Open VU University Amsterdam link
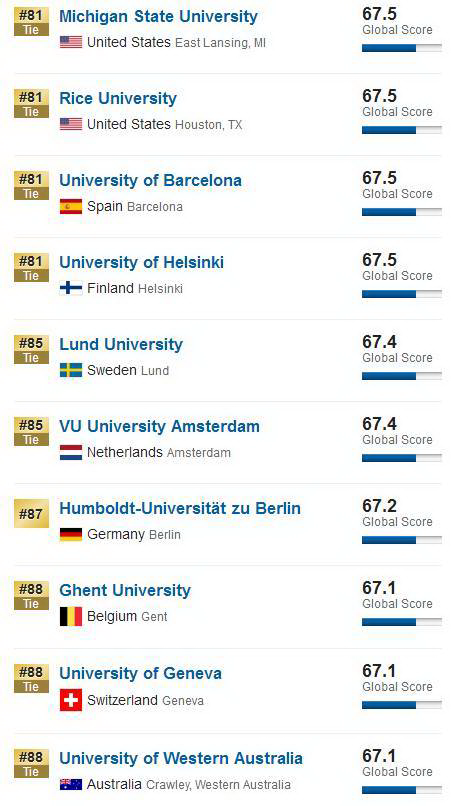455x806 pixels. (x=159, y=427)
